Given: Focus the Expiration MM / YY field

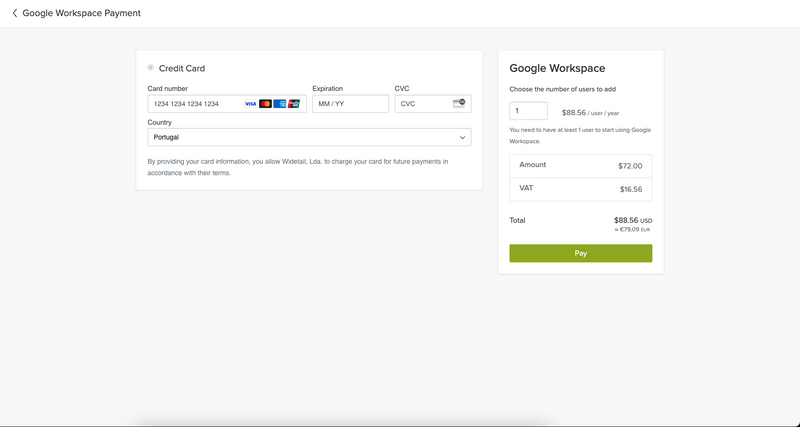Looking at the screenshot, I should point(351,104).
